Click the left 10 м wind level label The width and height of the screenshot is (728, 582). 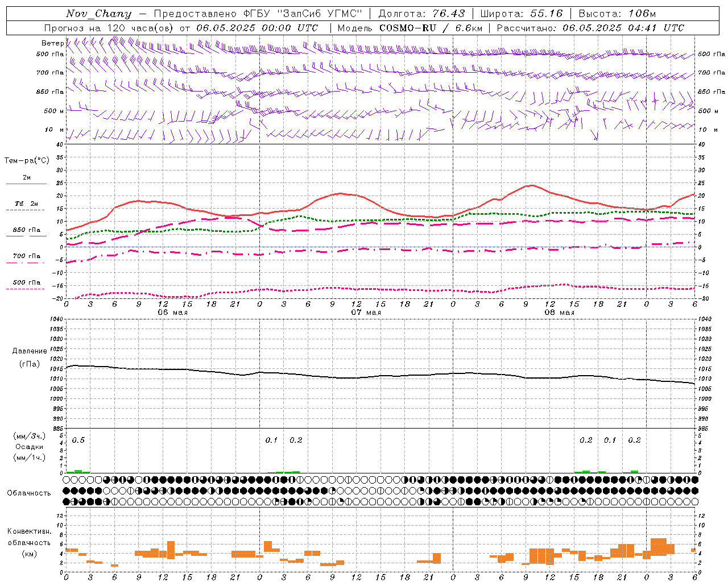tap(55, 130)
